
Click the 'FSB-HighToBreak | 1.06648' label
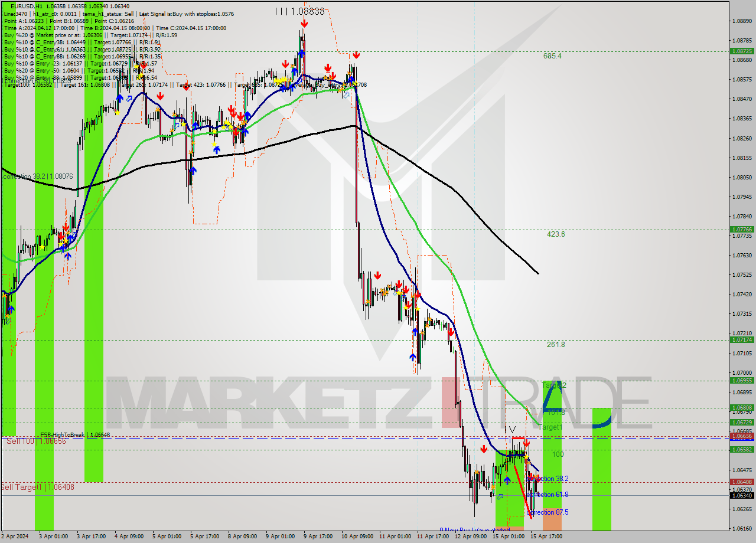(x=75, y=435)
